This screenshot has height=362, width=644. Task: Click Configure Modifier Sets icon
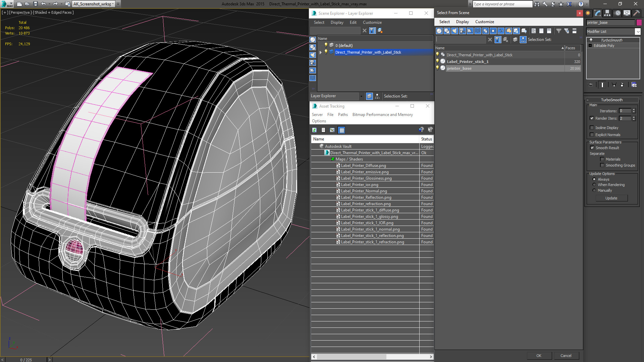634,85
